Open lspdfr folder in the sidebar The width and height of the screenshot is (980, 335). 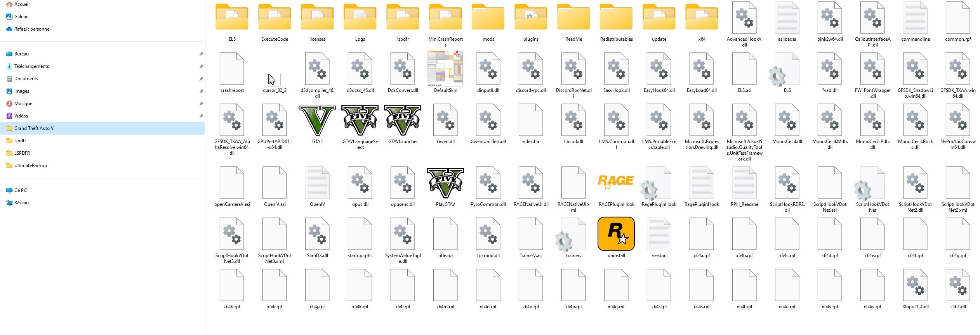point(20,141)
